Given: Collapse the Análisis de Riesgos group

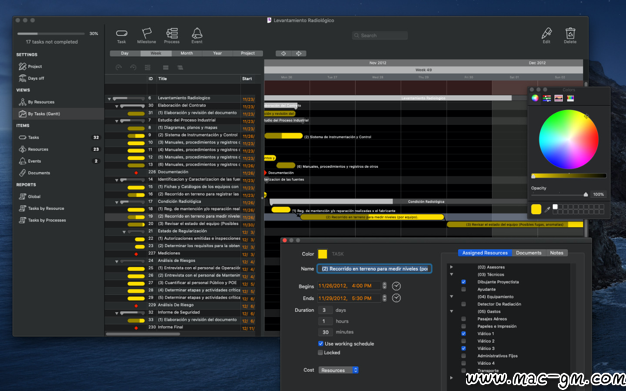Looking at the screenshot, I should (117, 261).
